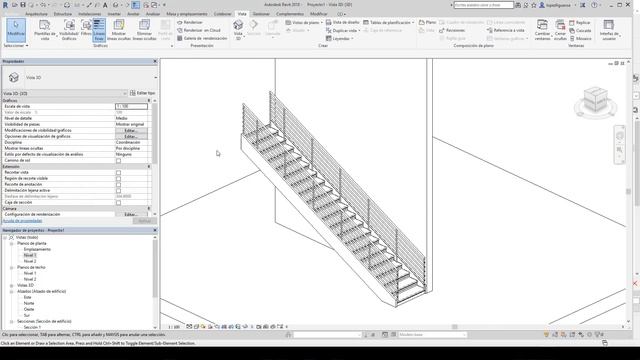Close the Propiedades panel
Image resolution: width=640 pixels, height=360 pixels.
155,61
